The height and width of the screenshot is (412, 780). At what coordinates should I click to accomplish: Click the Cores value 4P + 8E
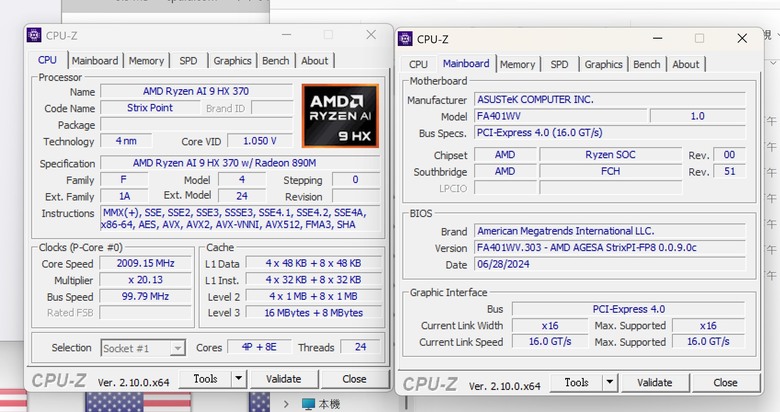click(x=259, y=347)
